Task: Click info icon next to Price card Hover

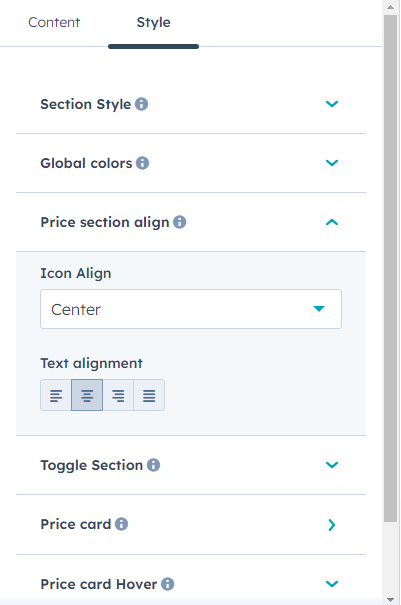Action: tap(168, 584)
